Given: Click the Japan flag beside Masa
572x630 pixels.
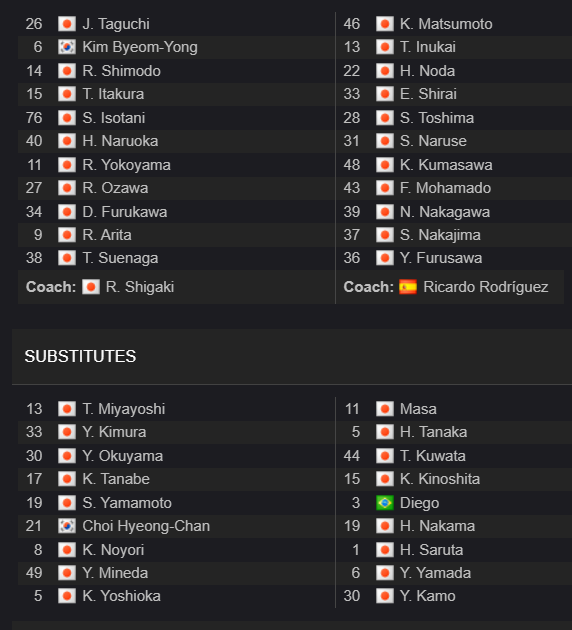Looking at the screenshot, I should 384,409.
